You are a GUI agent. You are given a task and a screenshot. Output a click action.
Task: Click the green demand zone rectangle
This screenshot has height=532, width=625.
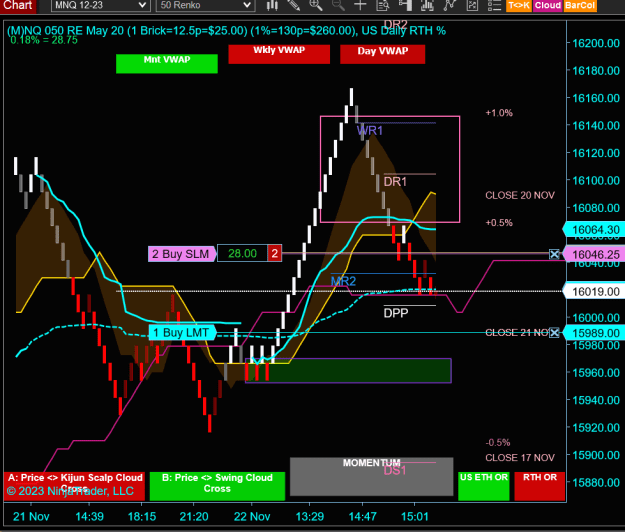click(x=348, y=371)
